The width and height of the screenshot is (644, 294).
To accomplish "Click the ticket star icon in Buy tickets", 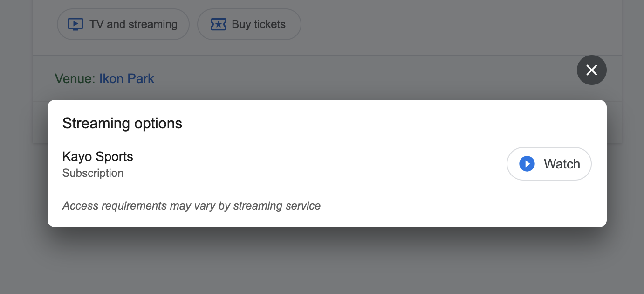I will (x=218, y=24).
